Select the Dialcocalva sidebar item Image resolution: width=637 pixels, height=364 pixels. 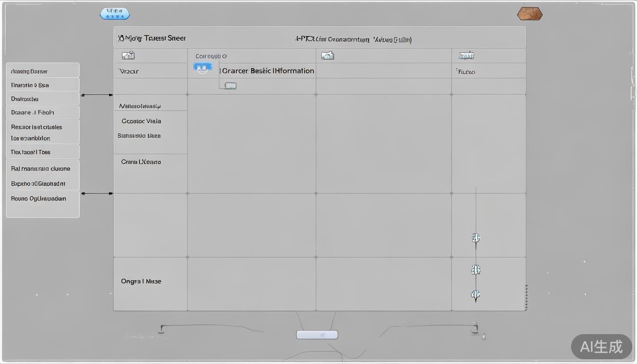43,99
